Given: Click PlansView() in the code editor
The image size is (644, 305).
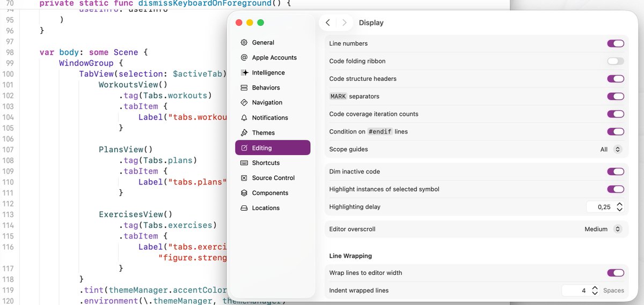Looking at the screenshot, I should [x=126, y=150].
